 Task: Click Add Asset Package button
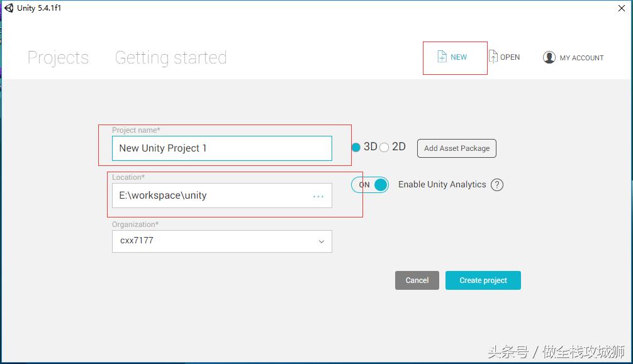tap(456, 148)
